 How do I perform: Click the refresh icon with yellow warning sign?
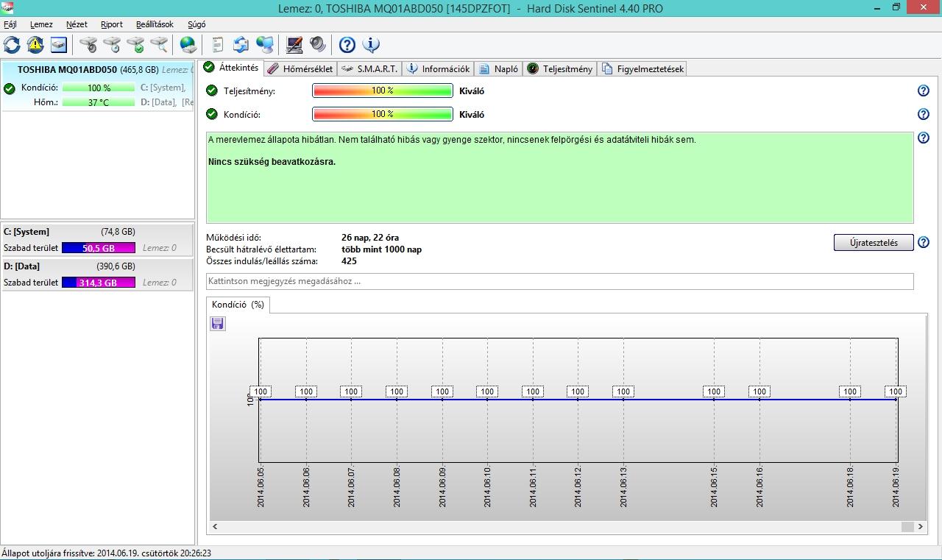[35, 45]
